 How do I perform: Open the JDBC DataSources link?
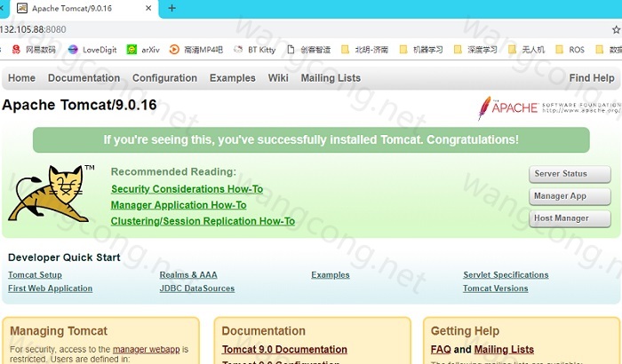coord(196,289)
